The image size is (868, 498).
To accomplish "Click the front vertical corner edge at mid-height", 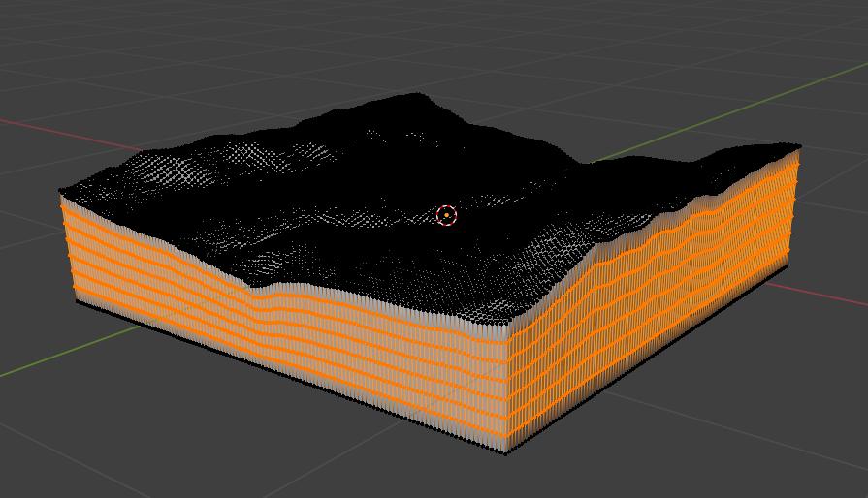I will [506, 388].
